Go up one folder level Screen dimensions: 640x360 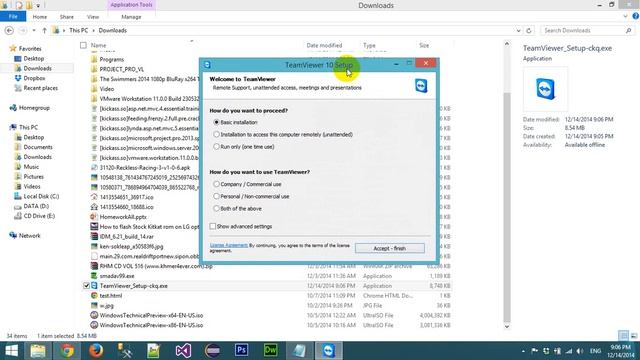pos(44,31)
